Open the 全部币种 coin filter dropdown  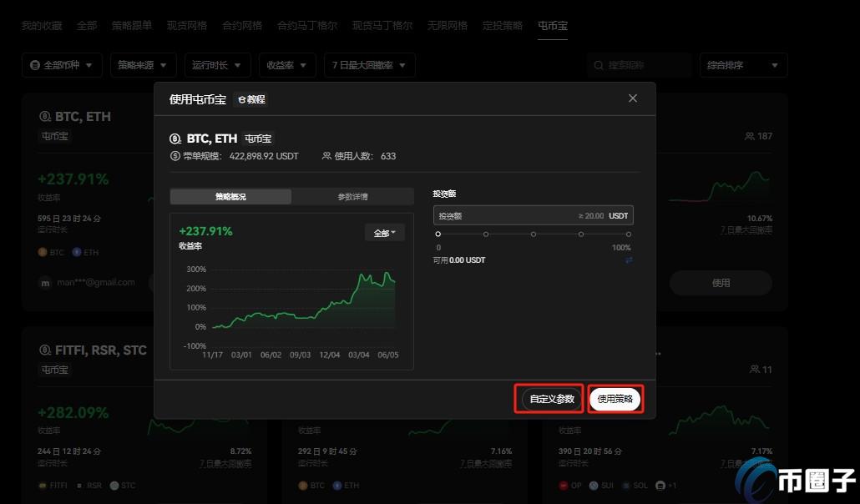(62, 64)
